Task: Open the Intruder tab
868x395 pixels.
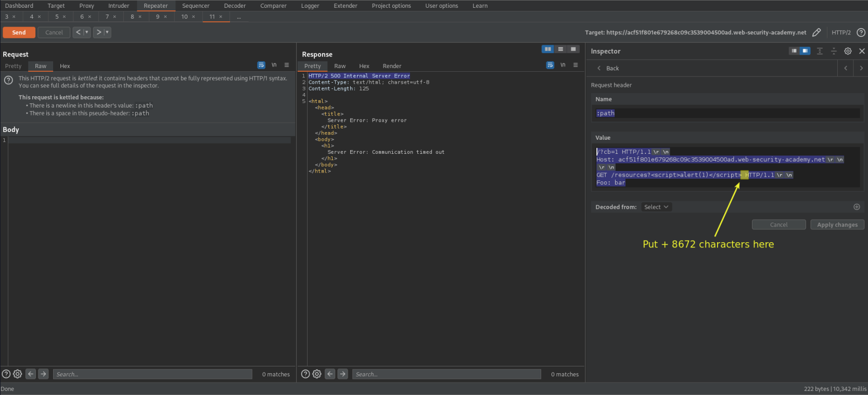Action: click(x=119, y=6)
